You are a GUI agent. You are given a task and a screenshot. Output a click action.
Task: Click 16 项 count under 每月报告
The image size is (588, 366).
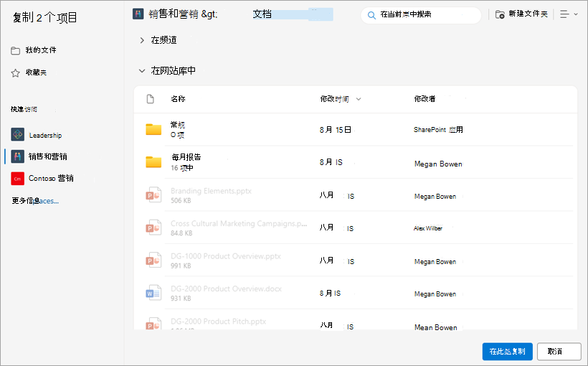(182, 168)
